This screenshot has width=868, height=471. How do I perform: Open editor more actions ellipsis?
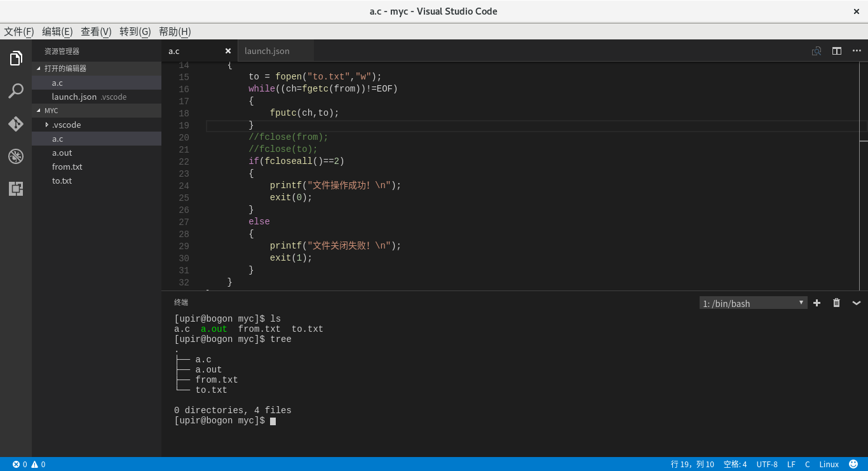coord(856,51)
